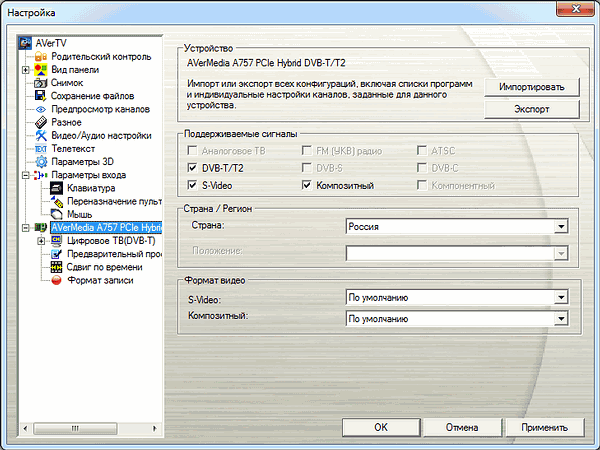Uncheck the DVB-T/T2 checkbox
Viewport: 600px width, 450px height.
[192, 168]
